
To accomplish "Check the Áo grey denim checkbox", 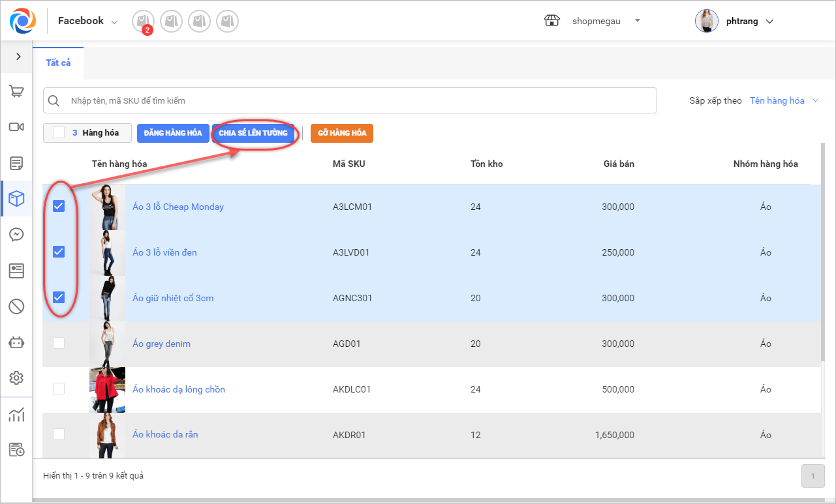I will point(59,343).
